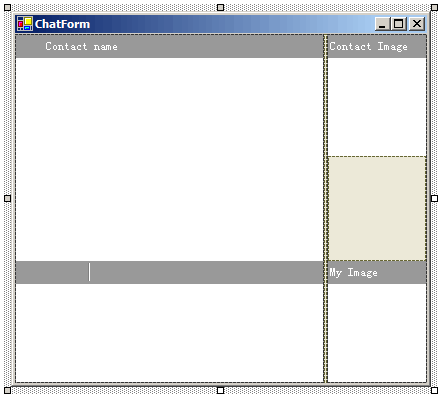
Task: Select the Contact Image header label
Action: coord(368,46)
